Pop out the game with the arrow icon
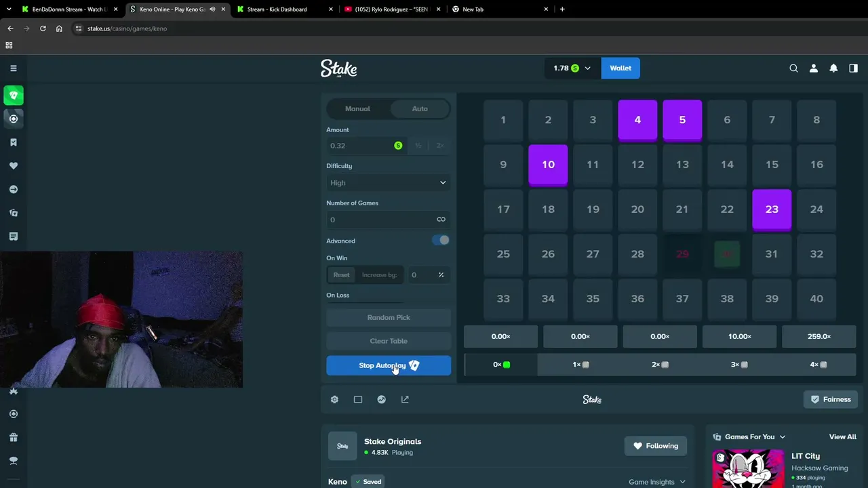Image resolution: width=868 pixels, height=488 pixels. click(x=405, y=399)
